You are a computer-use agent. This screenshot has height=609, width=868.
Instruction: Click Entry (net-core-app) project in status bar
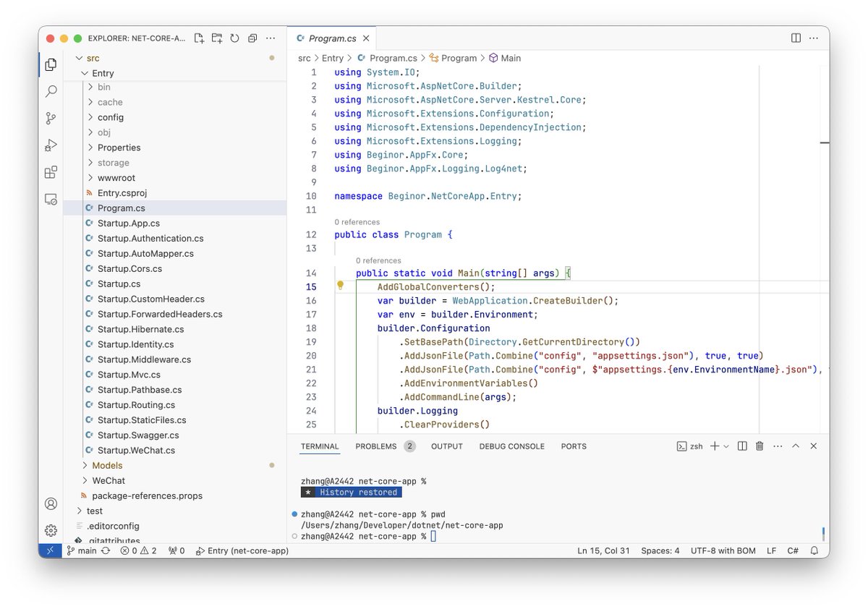coord(242,550)
